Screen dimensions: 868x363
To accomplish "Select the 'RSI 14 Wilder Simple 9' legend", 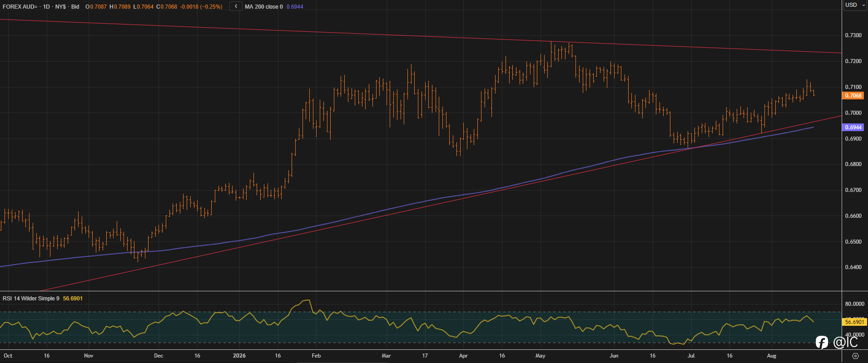I will coord(31,299).
